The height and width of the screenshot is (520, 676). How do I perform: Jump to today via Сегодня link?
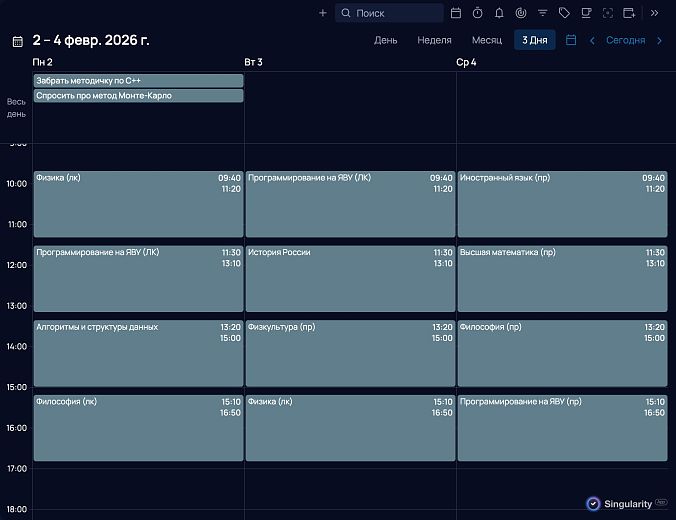625,40
